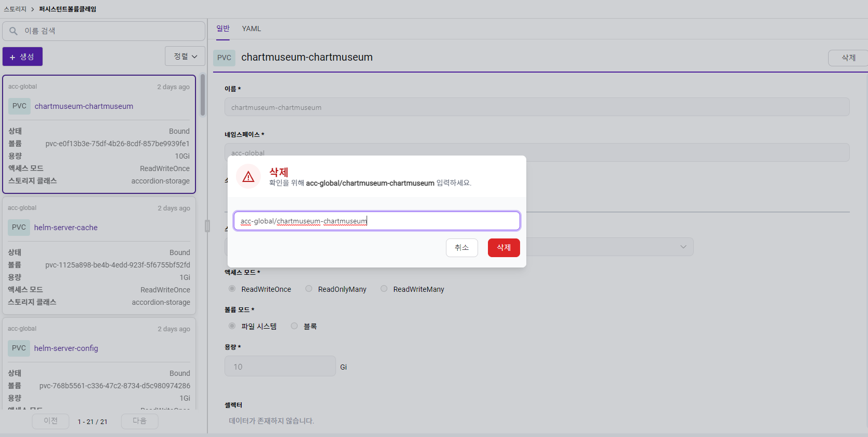Click the search magnifier icon
868x437 pixels.
click(x=13, y=31)
